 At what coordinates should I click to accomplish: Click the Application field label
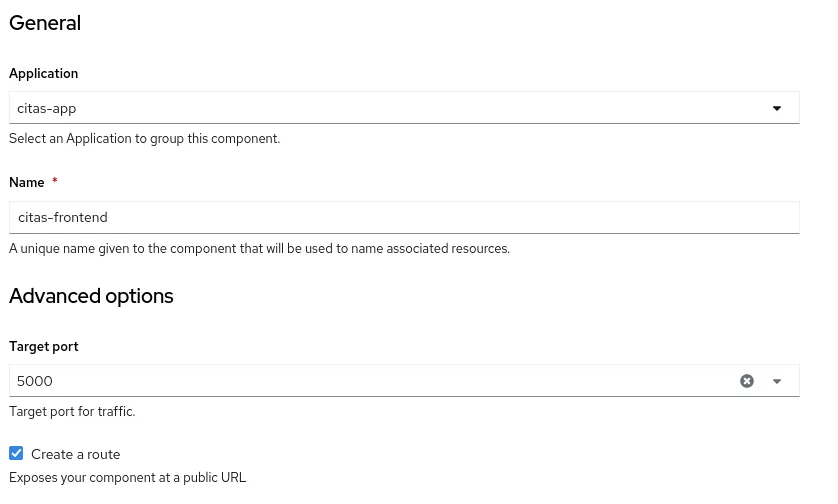(44, 74)
